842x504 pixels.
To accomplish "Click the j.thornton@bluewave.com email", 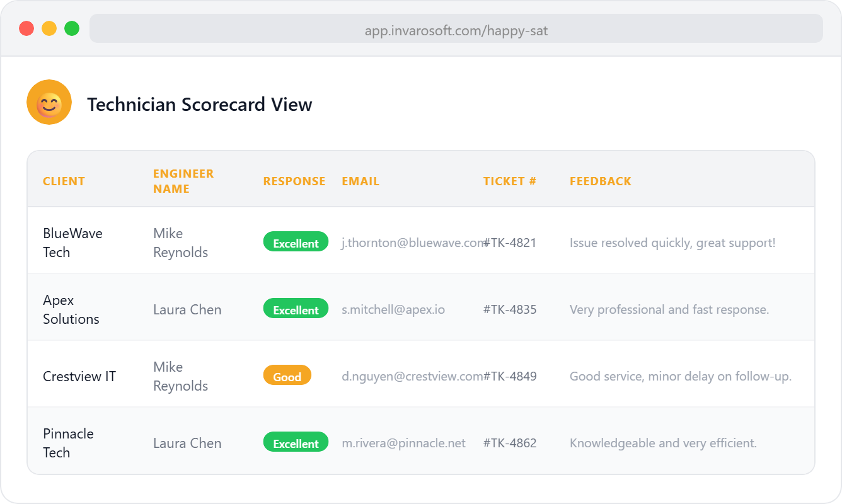I will pyautogui.click(x=413, y=243).
